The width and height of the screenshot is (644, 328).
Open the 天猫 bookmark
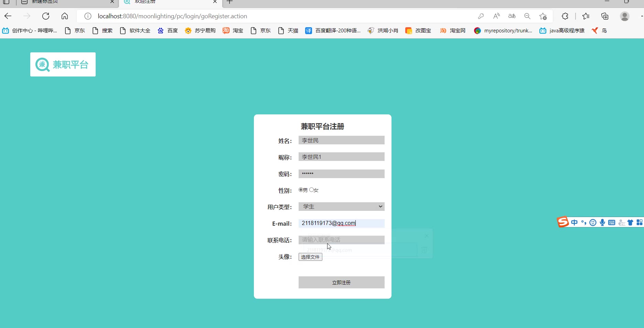click(x=288, y=31)
